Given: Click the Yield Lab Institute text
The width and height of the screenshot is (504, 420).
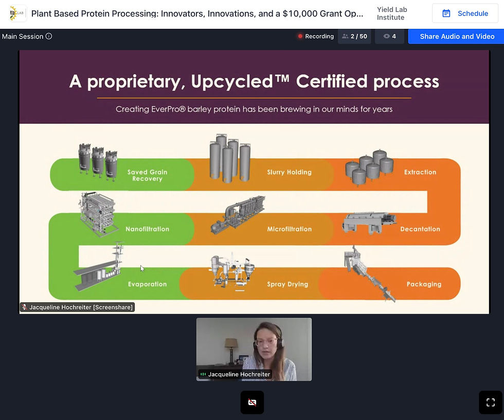Looking at the screenshot, I should [x=392, y=13].
